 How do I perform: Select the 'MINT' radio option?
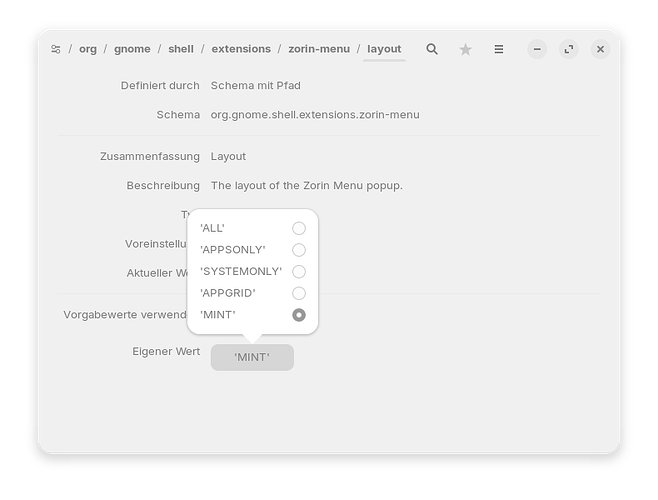pyautogui.click(x=298, y=315)
